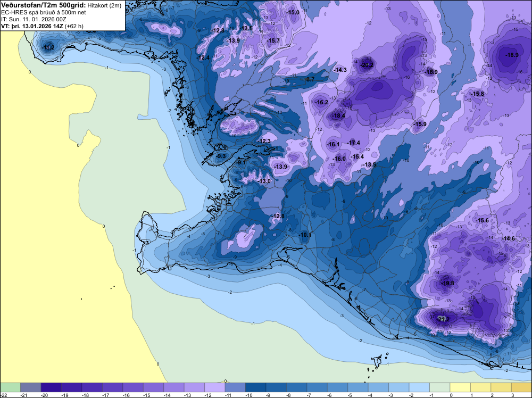Click the -10.1 temperature label
This screenshot has width=532, height=398.
click(305, 235)
